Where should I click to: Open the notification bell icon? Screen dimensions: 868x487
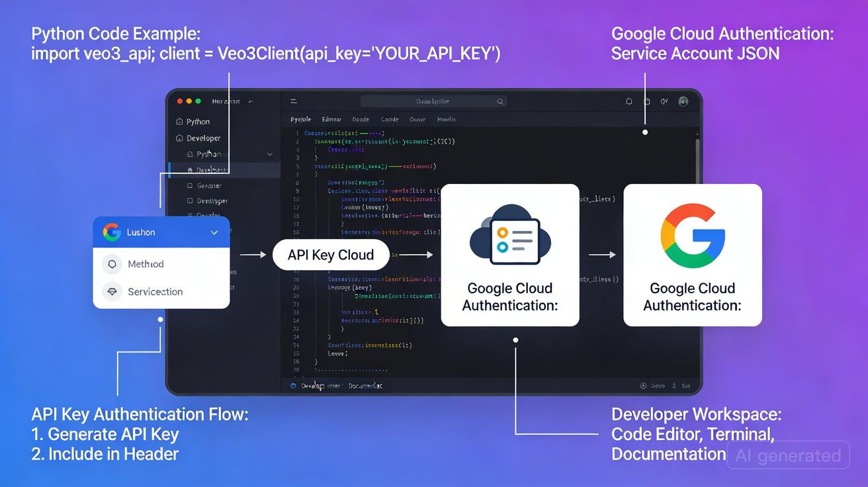point(629,101)
